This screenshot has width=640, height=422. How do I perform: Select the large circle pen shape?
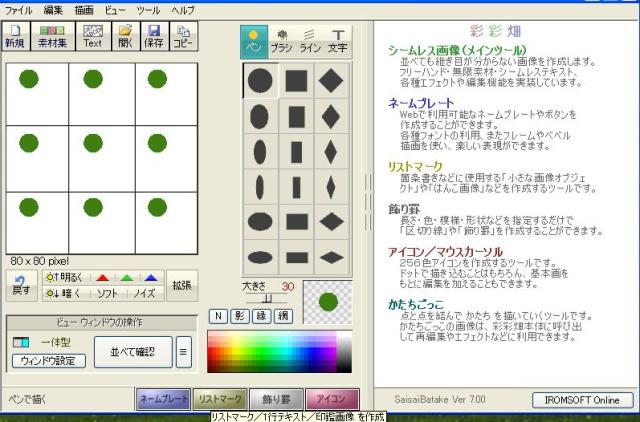coord(260,81)
